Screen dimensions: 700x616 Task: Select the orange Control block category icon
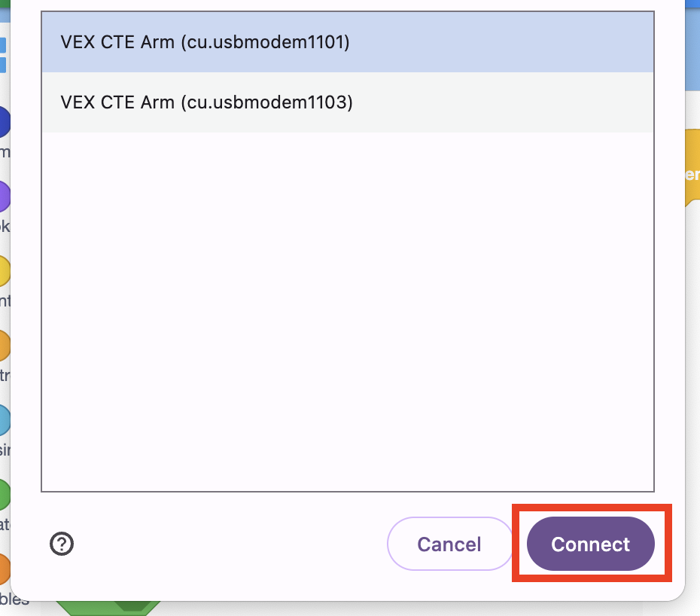tap(3, 345)
